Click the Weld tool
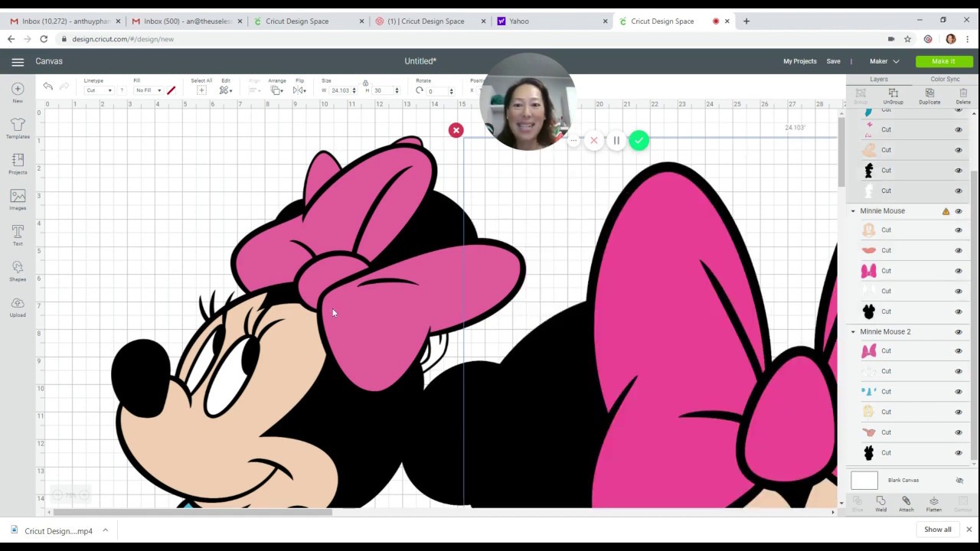Image resolution: width=980 pixels, height=551 pixels. click(880, 504)
